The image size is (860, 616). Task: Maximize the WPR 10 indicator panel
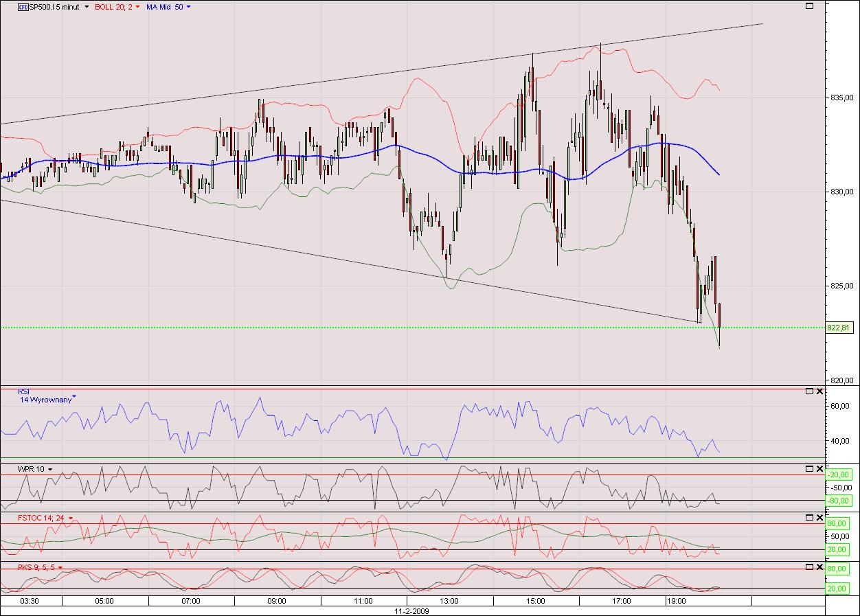point(809,469)
